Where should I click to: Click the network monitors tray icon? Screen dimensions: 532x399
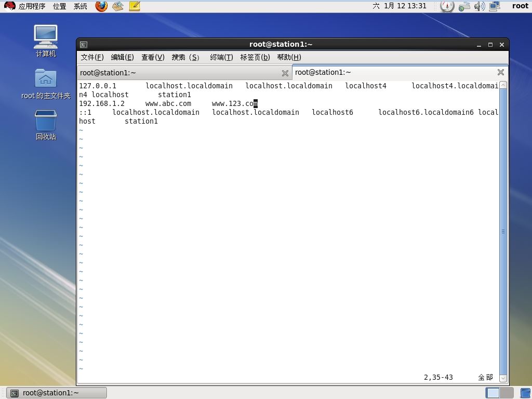click(495, 6)
